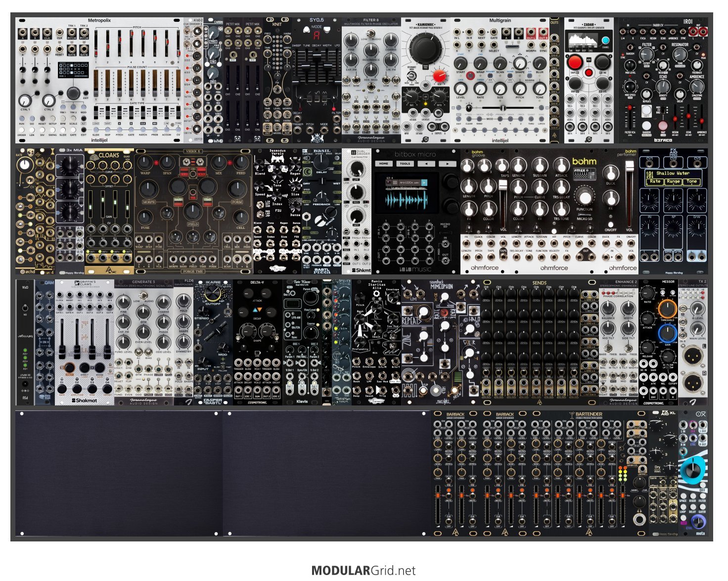Click the blue-ringed GAIN knob on Messor

click(667, 334)
